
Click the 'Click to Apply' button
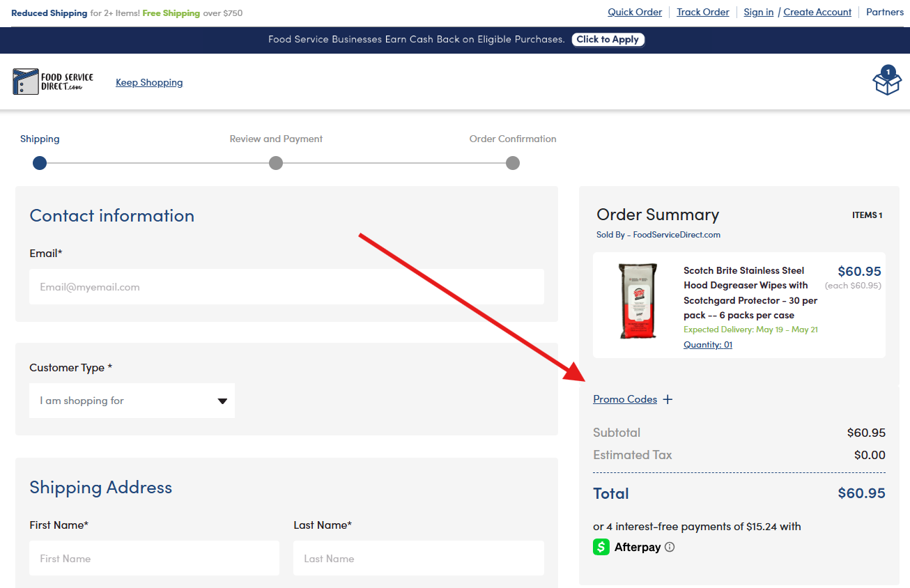[x=608, y=39]
